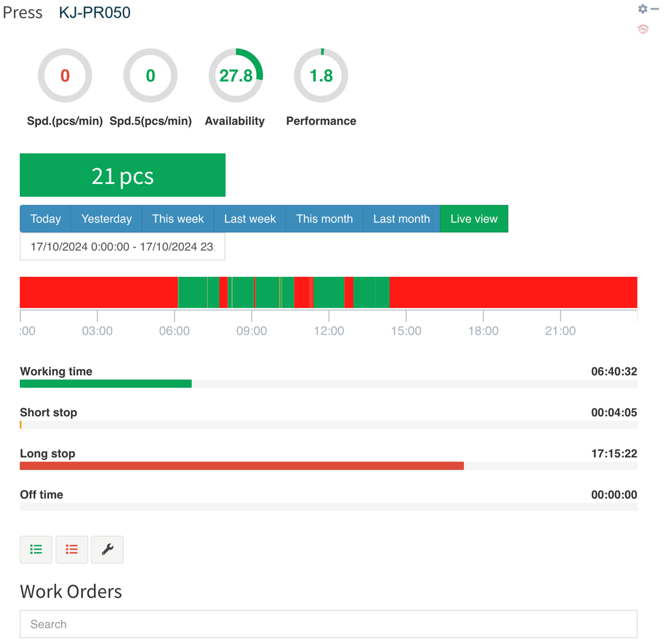Click the Spd.(pcs/min) gauge showing red 0
The width and height of the screenshot is (665, 644).
point(65,75)
